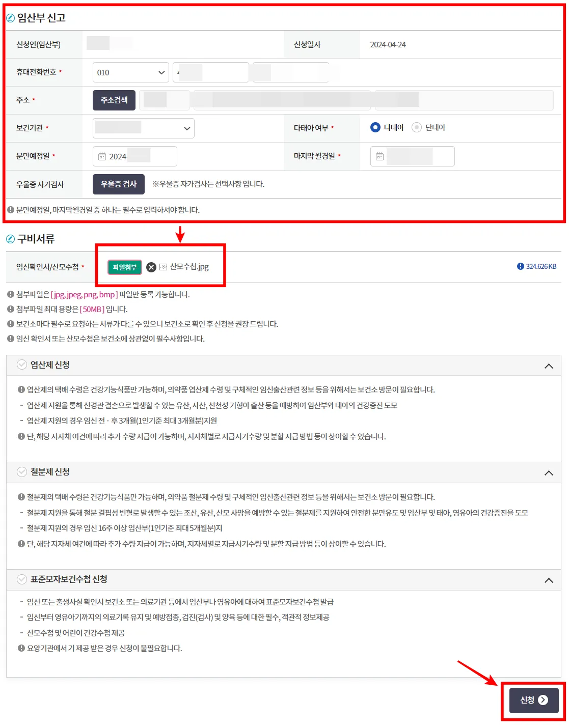The width and height of the screenshot is (569, 728).
Task: Collapse the 엽산제 신청 section chevron
Action: [x=549, y=365]
